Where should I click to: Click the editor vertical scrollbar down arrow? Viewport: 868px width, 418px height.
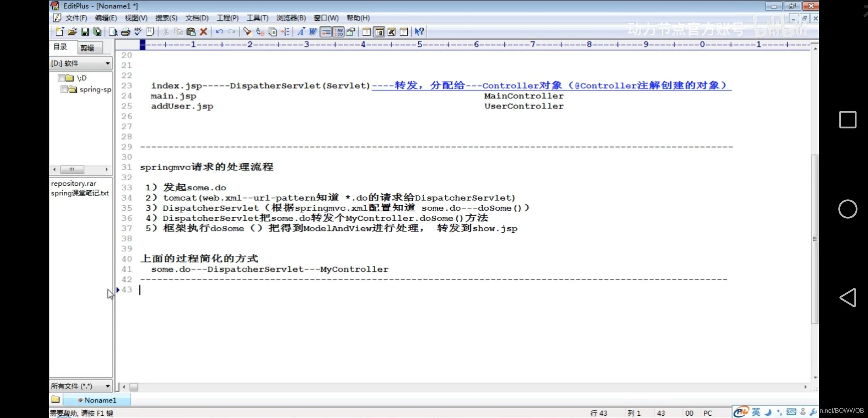(815, 377)
